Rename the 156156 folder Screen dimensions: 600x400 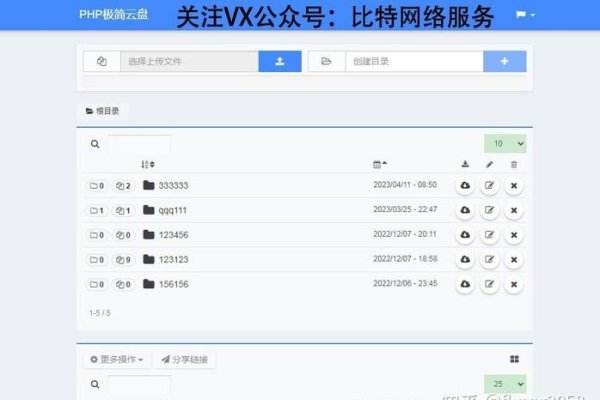[489, 284]
